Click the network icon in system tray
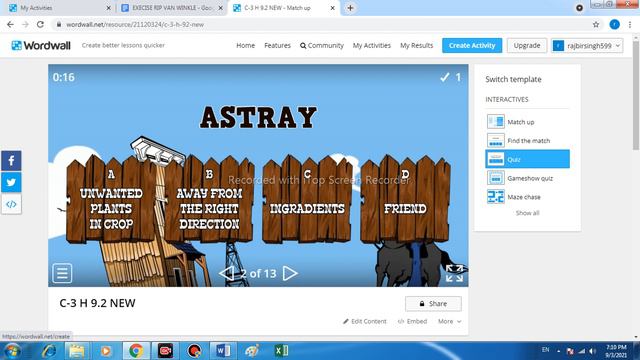This screenshot has width=640, height=360. click(x=582, y=351)
